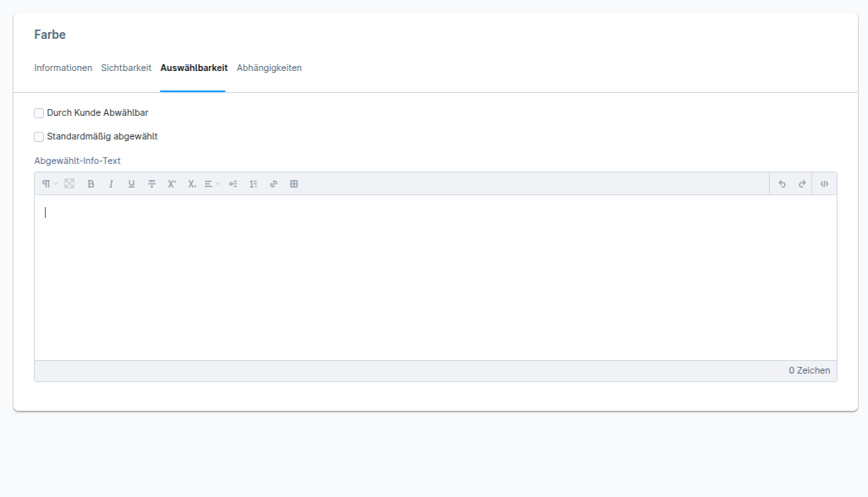Viewport: 868px width, 497px height.
Task: Apply subscript formatting
Action: tap(191, 184)
